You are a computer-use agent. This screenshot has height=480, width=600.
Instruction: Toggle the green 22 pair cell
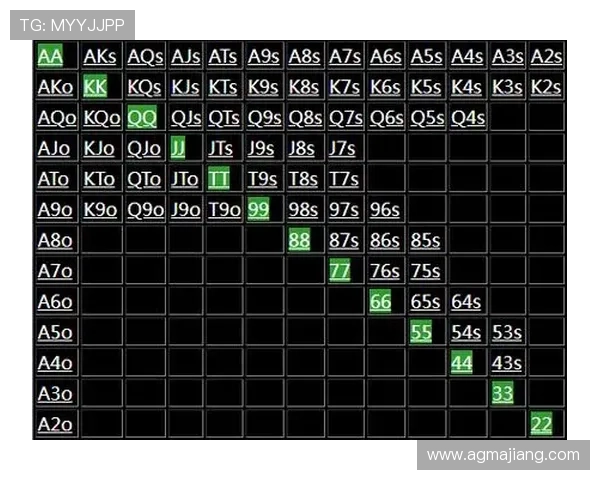(x=541, y=424)
